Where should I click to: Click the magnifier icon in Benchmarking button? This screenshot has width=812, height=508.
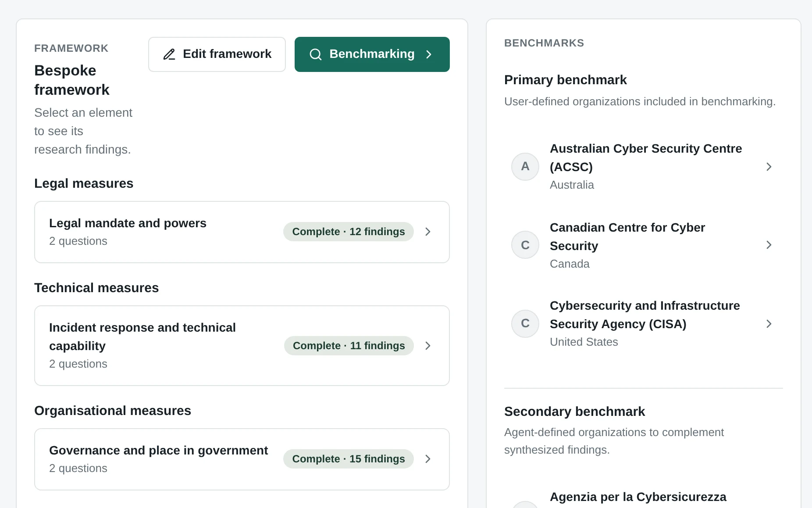(316, 54)
